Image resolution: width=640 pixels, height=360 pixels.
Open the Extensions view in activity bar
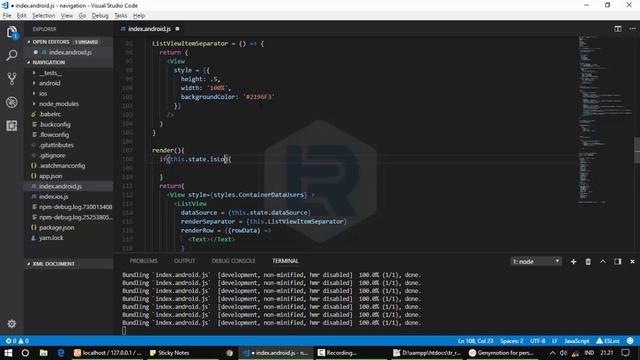pyautogui.click(x=11, y=125)
